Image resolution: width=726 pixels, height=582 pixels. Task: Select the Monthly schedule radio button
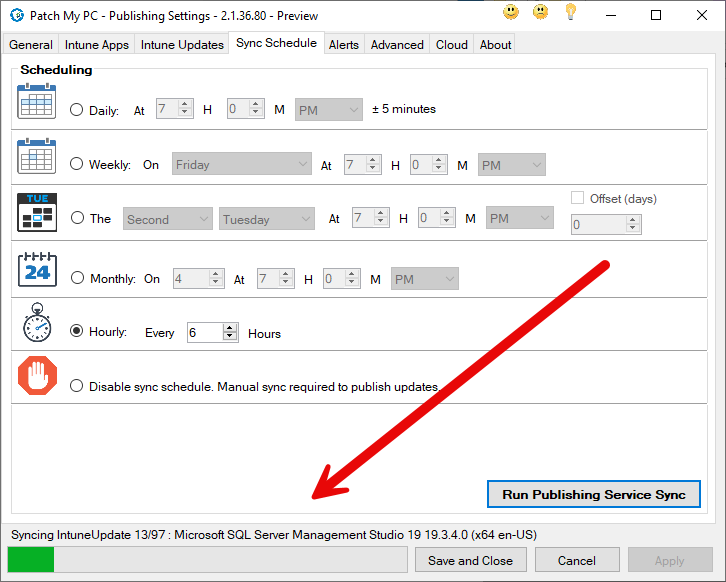tap(77, 278)
